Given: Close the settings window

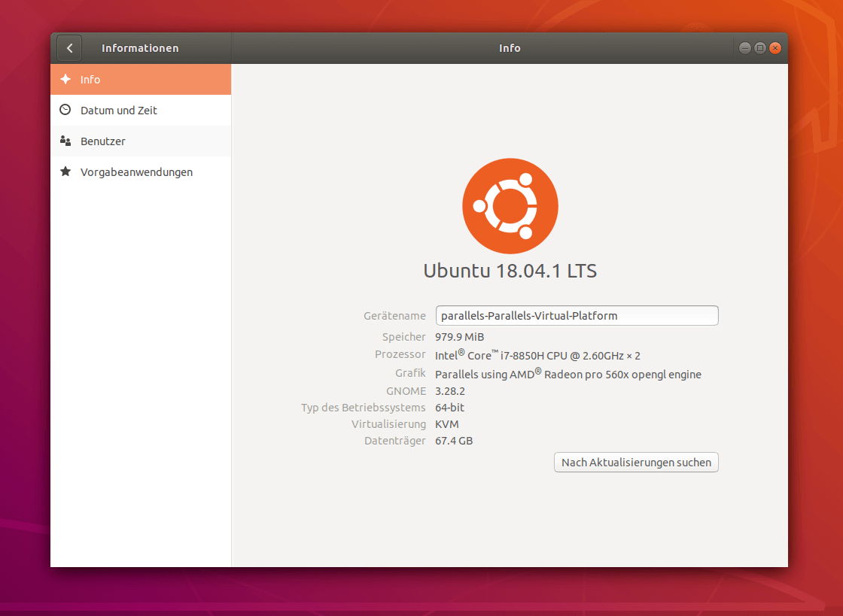Looking at the screenshot, I should (x=775, y=48).
